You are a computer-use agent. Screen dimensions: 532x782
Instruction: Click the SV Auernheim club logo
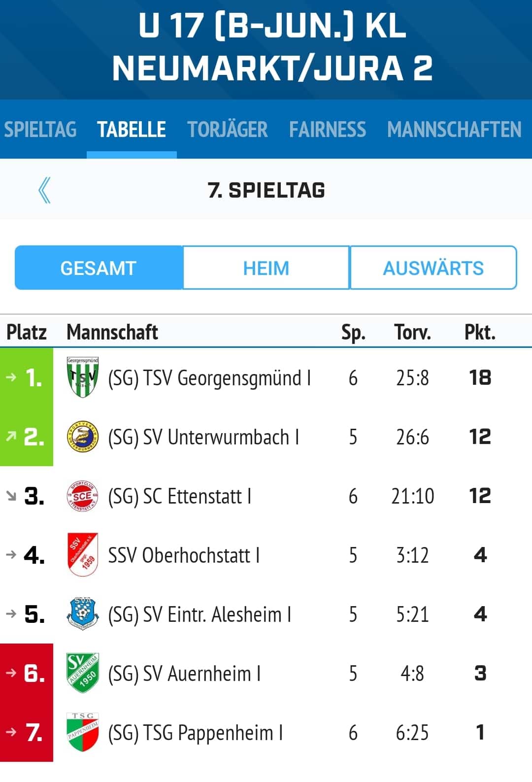pos(82,673)
